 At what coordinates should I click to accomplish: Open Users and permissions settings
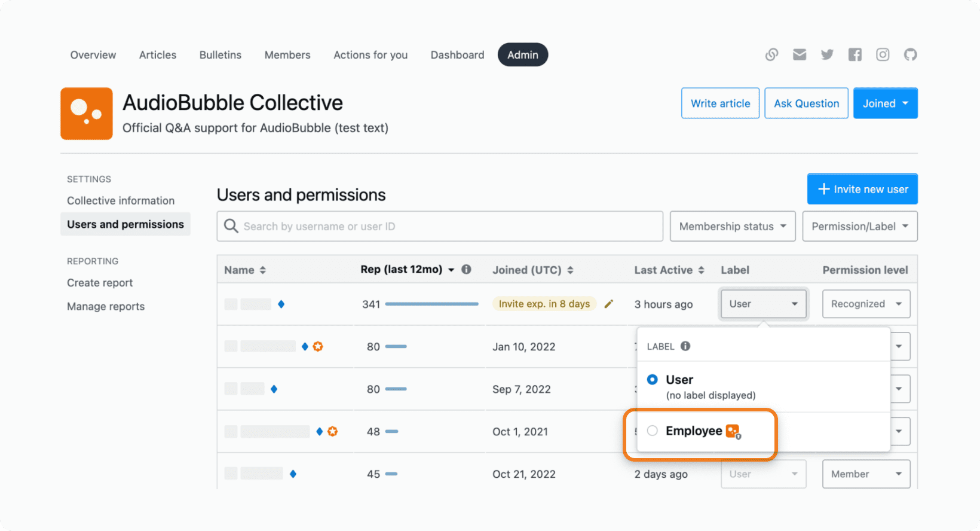pyautogui.click(x=125, y=224)
